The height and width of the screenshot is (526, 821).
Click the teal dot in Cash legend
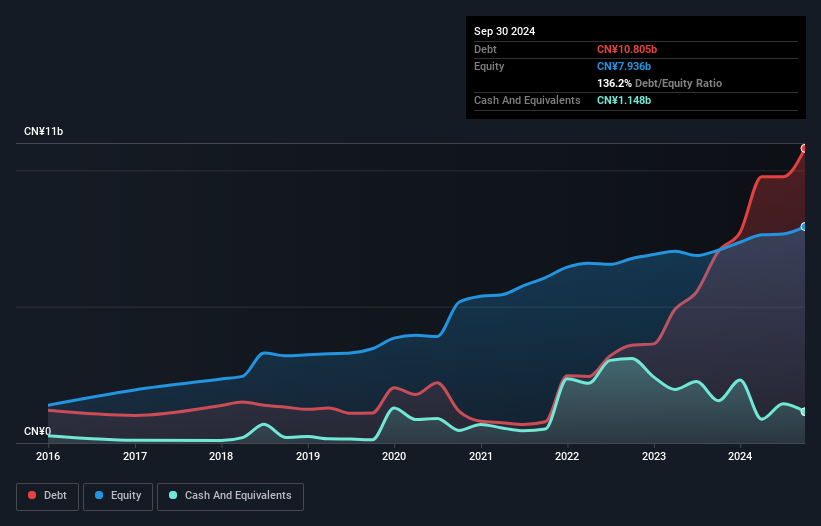[x=173, y=495]
